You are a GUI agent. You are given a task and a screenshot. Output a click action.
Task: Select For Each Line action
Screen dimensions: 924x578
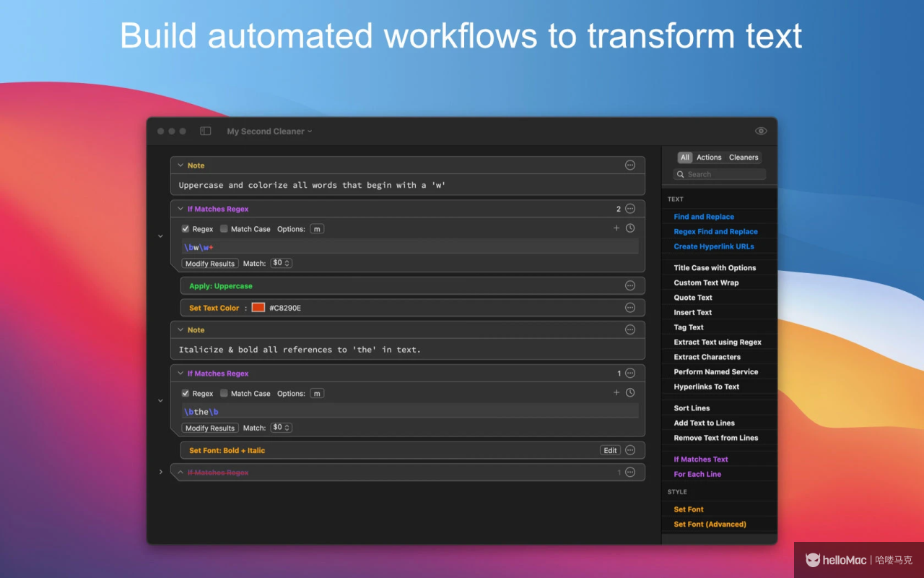click(697, 475)
